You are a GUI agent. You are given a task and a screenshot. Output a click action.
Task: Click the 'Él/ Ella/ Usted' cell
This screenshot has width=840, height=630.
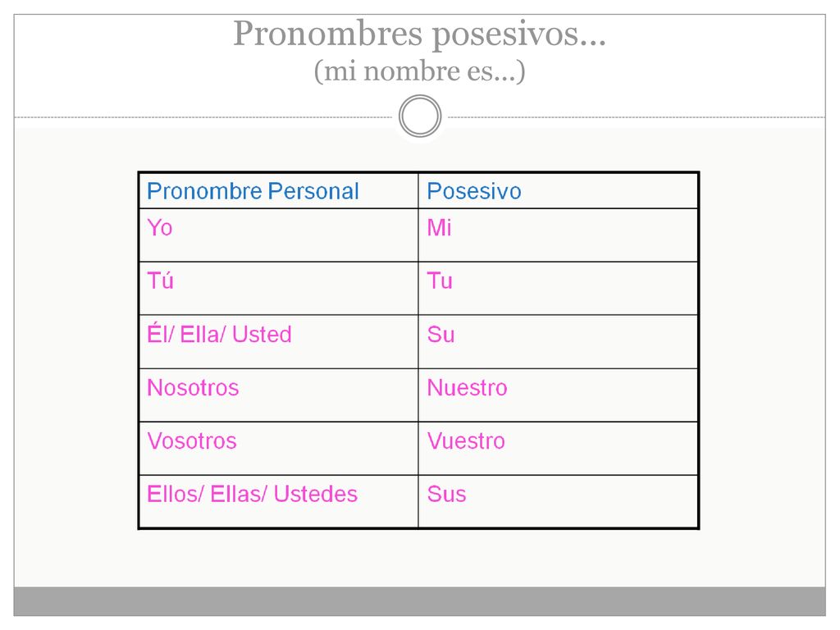click(x=279, y=342)
